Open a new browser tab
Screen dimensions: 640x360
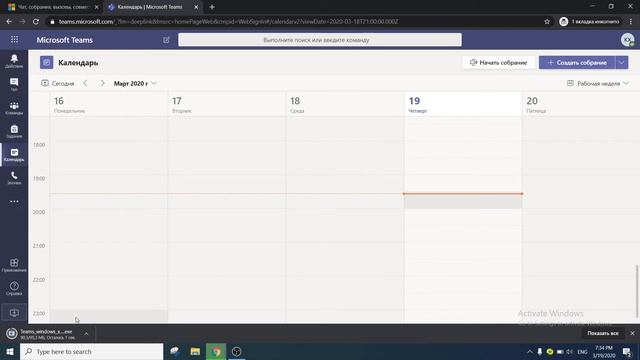[x=211, y=7]
